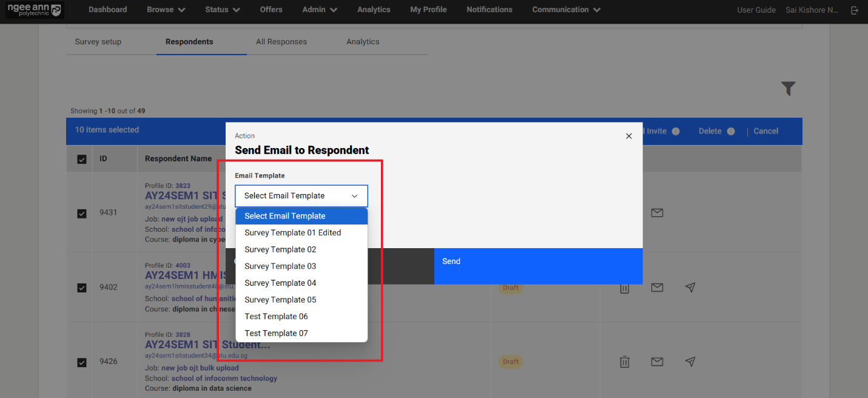Image resolution: width=868 pixels, height=398 pixels.
Task: Click envelope icon for respondent 9431
Action: coord(657,213)
